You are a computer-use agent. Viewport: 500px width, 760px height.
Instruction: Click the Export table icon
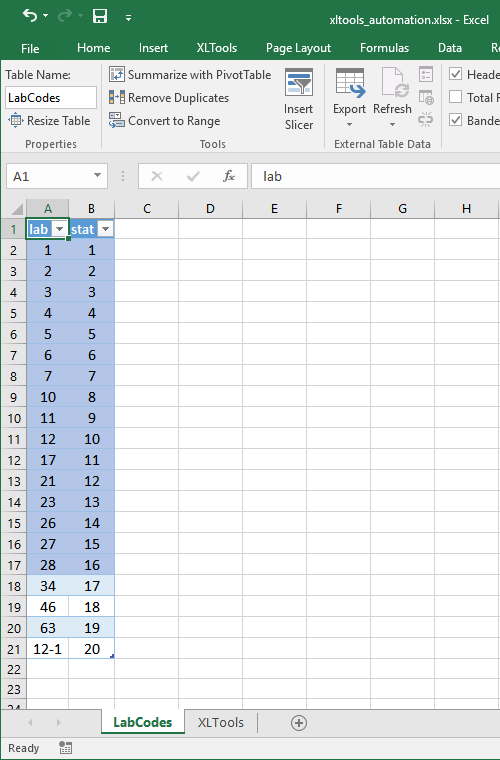click(349, 82)
